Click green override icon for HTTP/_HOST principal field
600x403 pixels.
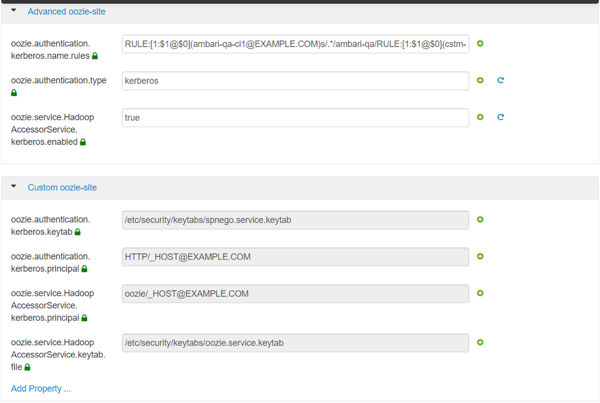pos(480,256)
